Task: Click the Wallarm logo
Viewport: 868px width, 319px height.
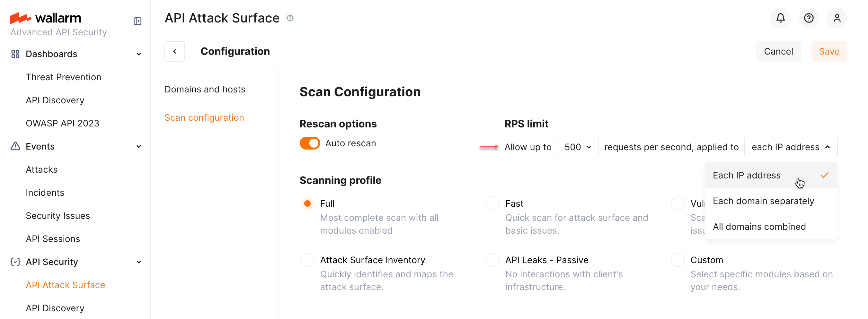Action: (x=46, y=18)
